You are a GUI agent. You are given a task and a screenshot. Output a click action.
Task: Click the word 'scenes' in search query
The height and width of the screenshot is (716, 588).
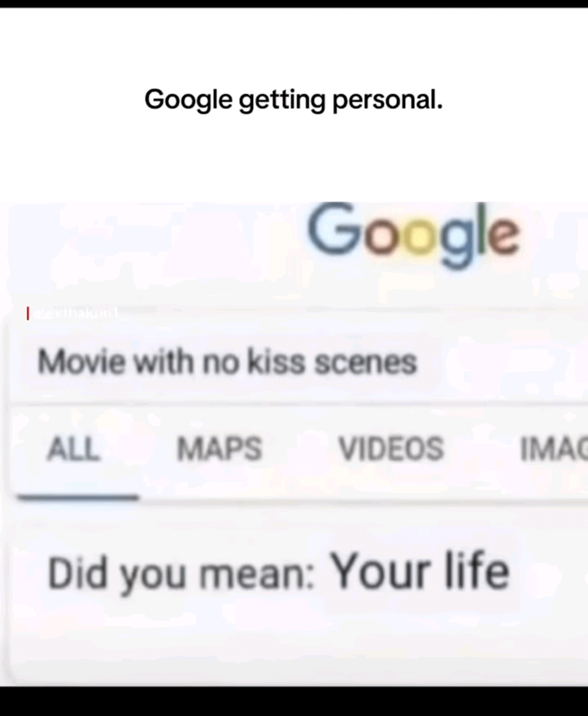(365, 363)
